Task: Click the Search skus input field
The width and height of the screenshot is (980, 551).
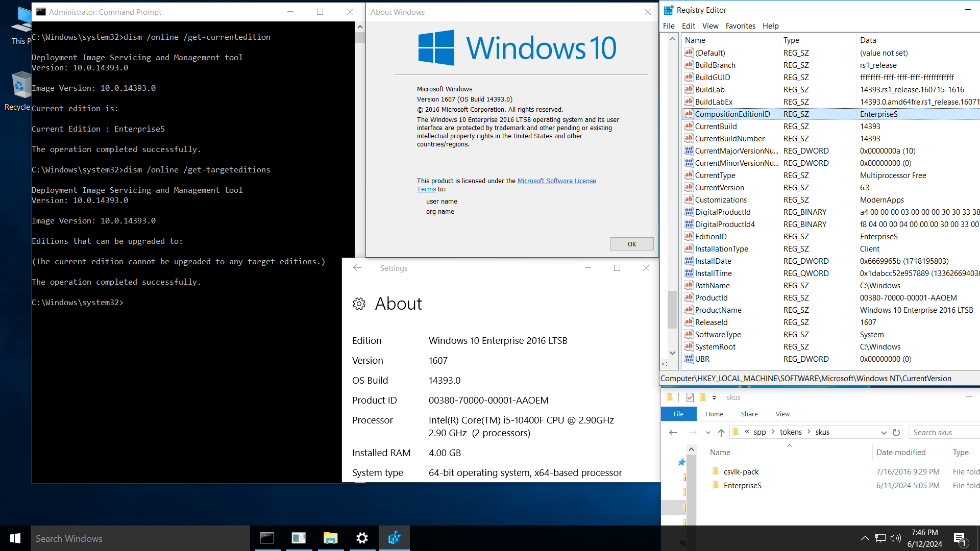Action: click(x=944, y=433)
